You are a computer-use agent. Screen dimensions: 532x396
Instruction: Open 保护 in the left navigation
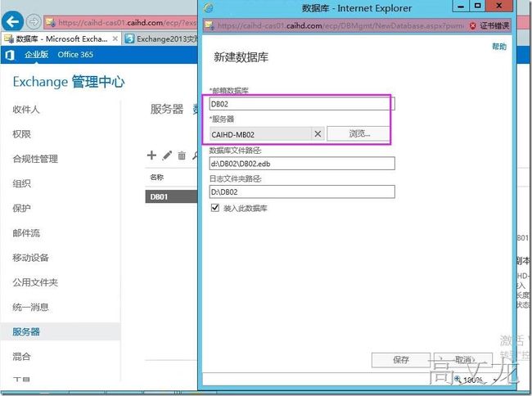click(x=21, y=208)
